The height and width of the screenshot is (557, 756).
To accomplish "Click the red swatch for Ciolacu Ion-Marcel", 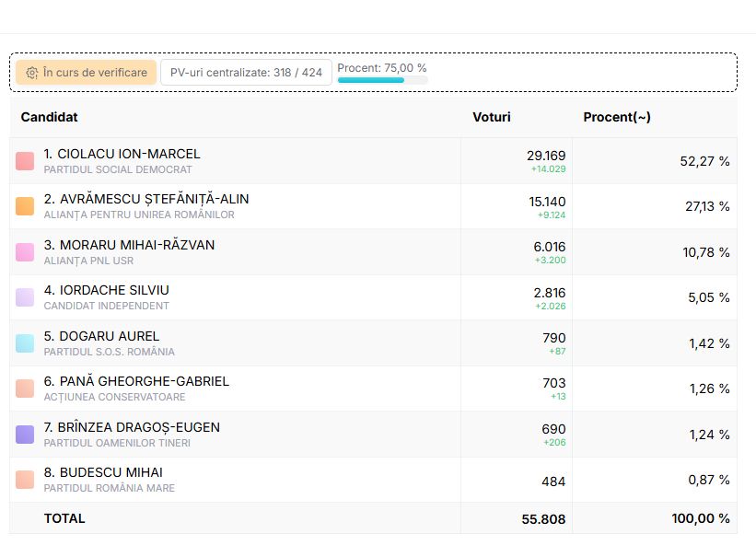I will click(x=25, y=161).
